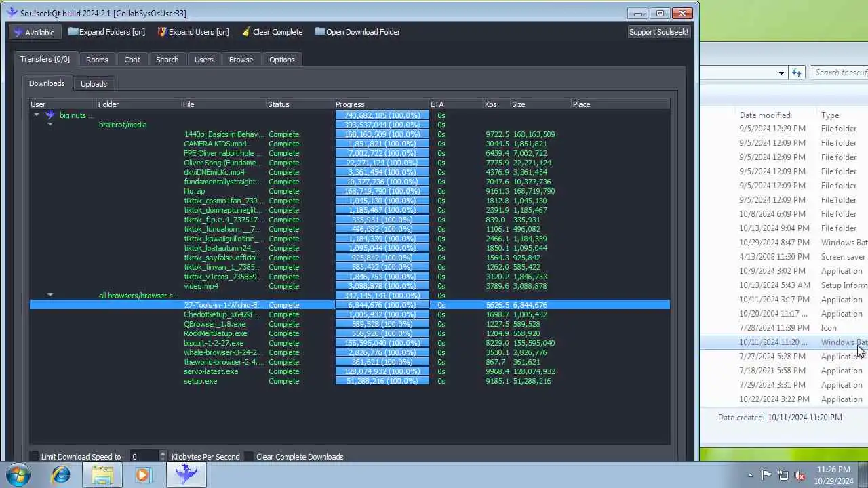The height and width of the screenshot is (488, 868).
Task: Click the big nuts total progress bar
Action: (x=382, y=115)
